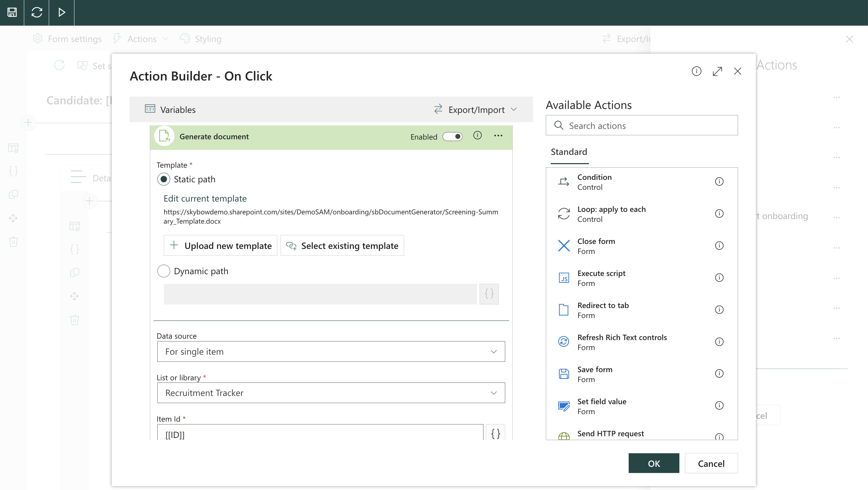
Task: Open the List or library dropdown
Action: coord(331,393)
